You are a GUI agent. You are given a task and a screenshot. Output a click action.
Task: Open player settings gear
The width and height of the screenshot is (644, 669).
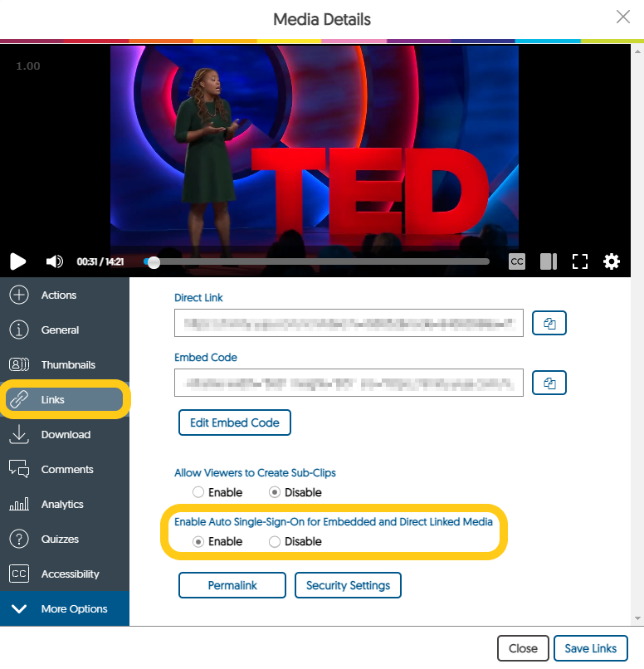click(x=611, y=261)
